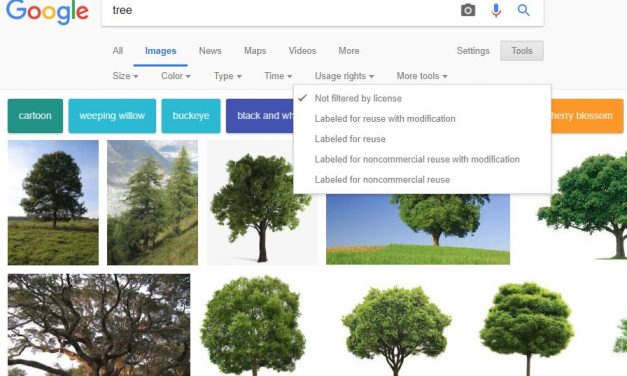Click the orange "cherry blossom" chip
This screenshot has height=376, width=627.
click(587, 116)
